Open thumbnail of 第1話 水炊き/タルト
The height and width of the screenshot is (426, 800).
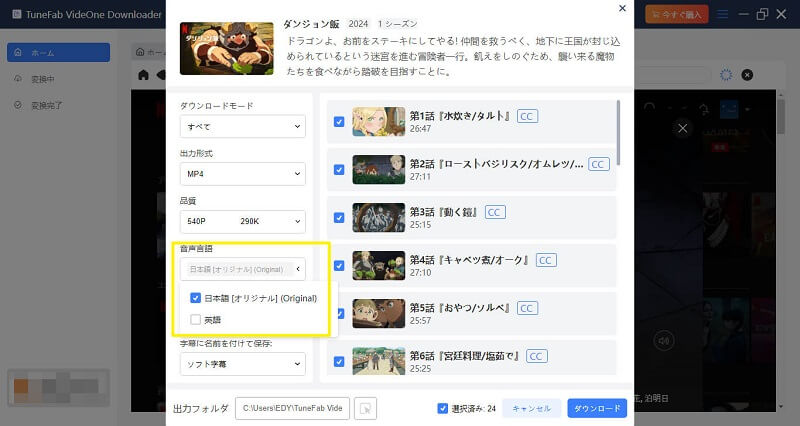(x=379, y=121)
